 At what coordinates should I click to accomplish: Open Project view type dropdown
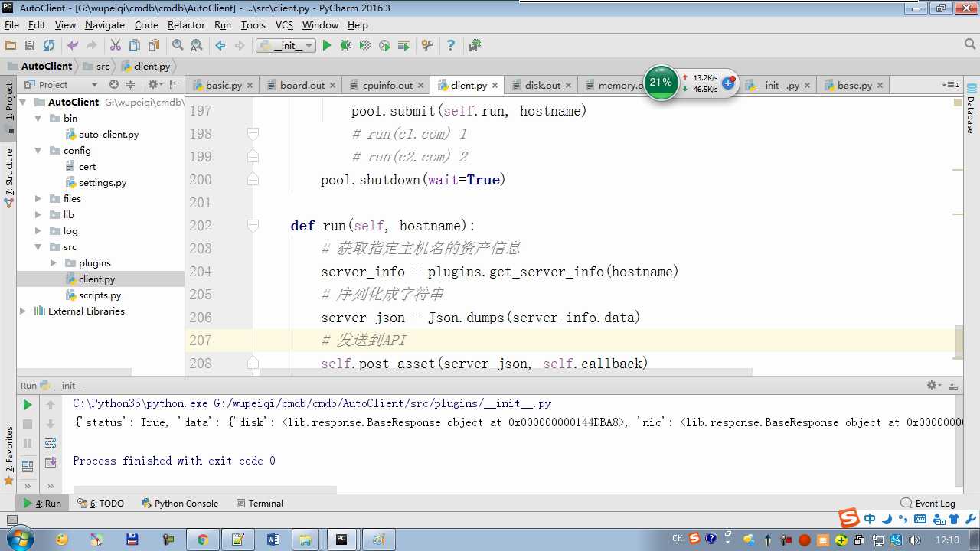94,84
